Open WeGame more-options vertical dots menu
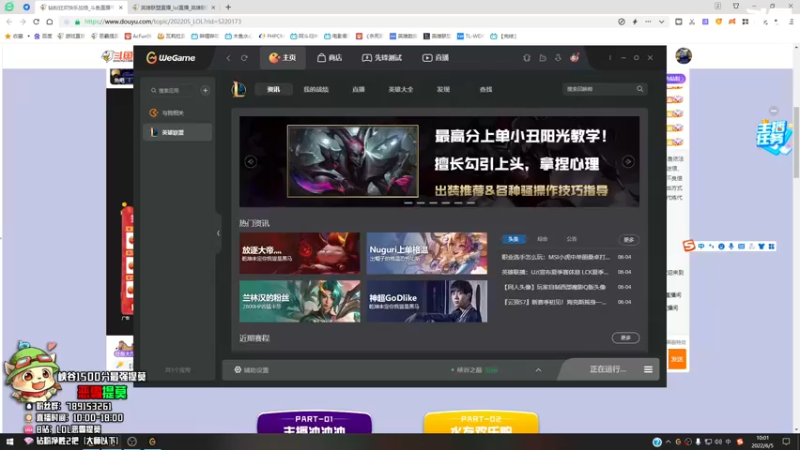 click(610, 58)
